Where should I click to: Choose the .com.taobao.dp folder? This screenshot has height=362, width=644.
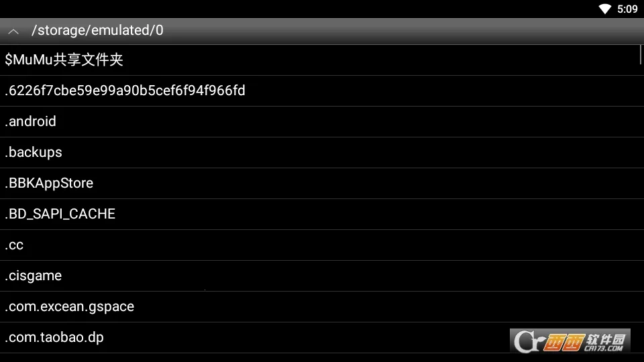[322, 337]
